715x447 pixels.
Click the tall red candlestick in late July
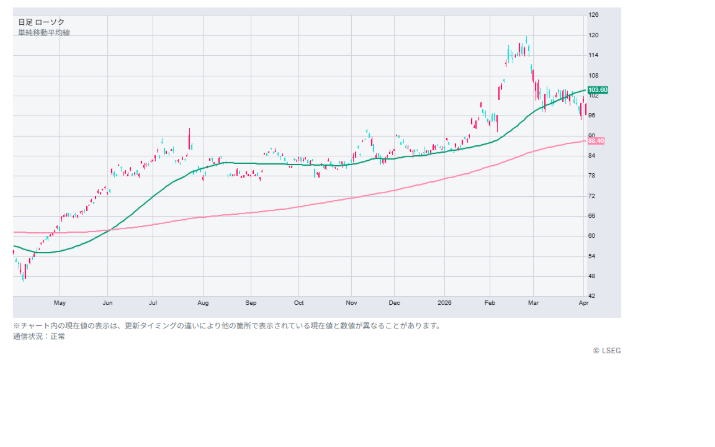189,139
